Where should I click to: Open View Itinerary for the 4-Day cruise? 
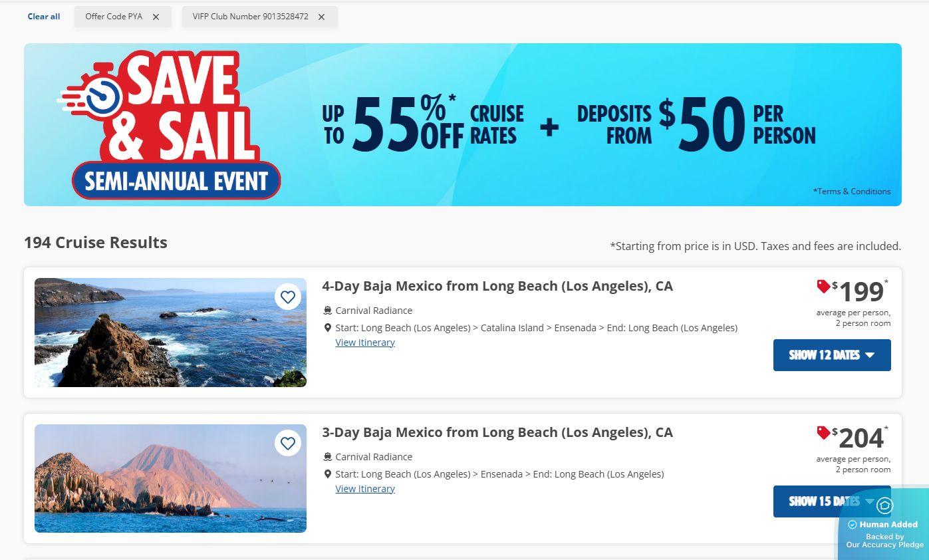pyautogui.click(x=364, y=342)
